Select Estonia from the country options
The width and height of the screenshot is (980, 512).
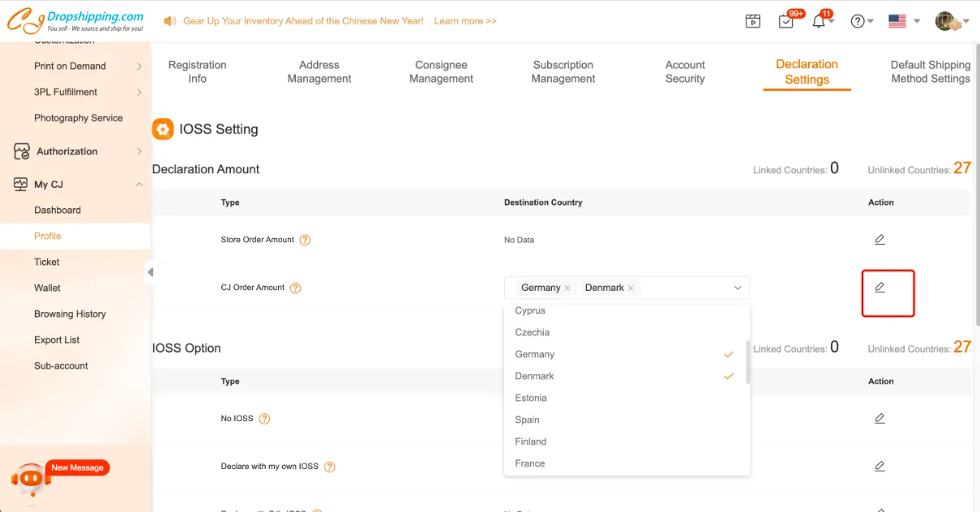pos(531,399)
